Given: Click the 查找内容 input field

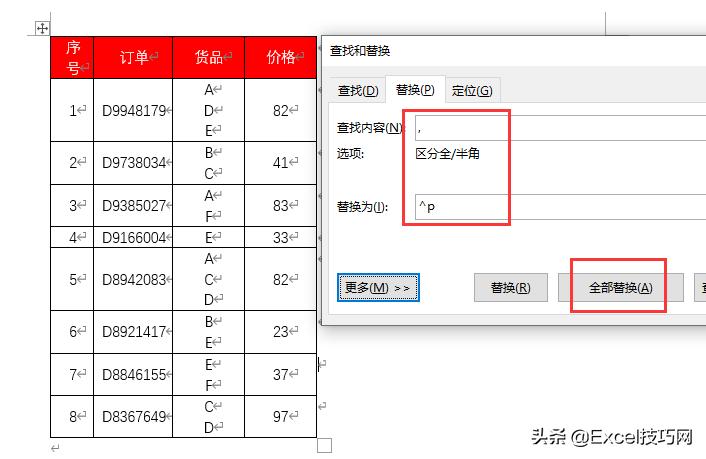Looking at the screenshot, I should [560, 128].
